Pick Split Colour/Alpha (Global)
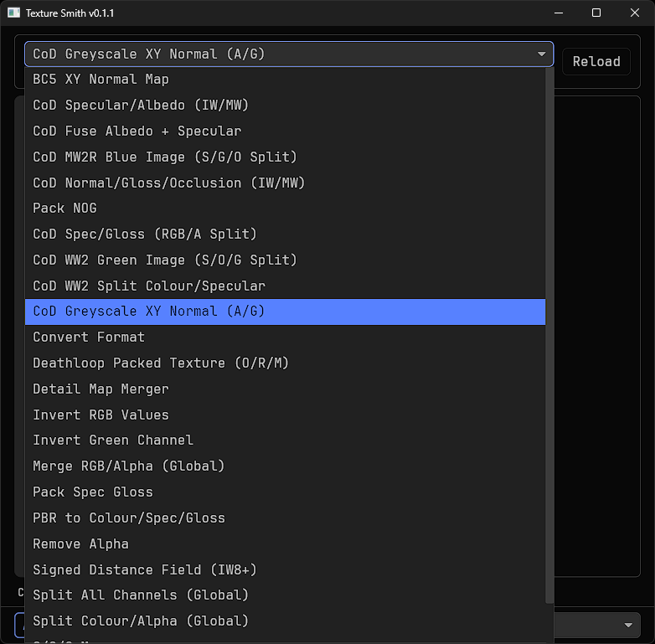This screenshot has height=644, width=655. 286,621
